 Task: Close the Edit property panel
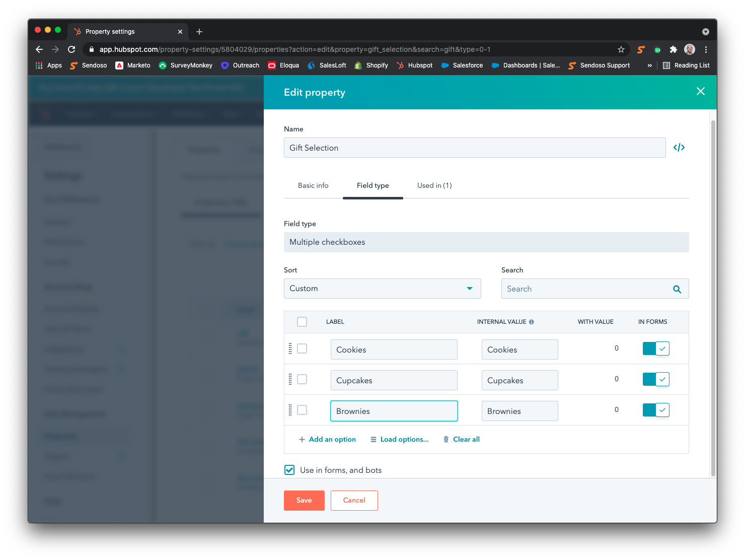coord(700,91)
